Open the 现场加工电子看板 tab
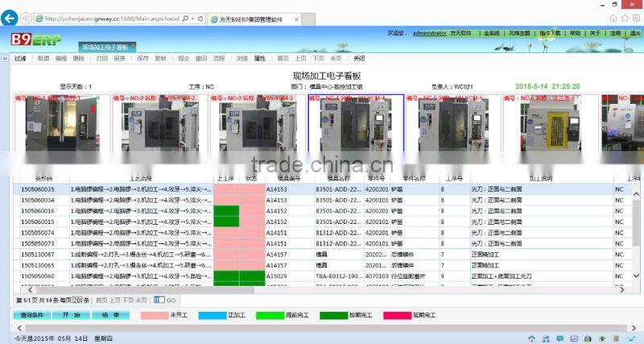Viewport: 644px width, 344px height. (108, 48)
